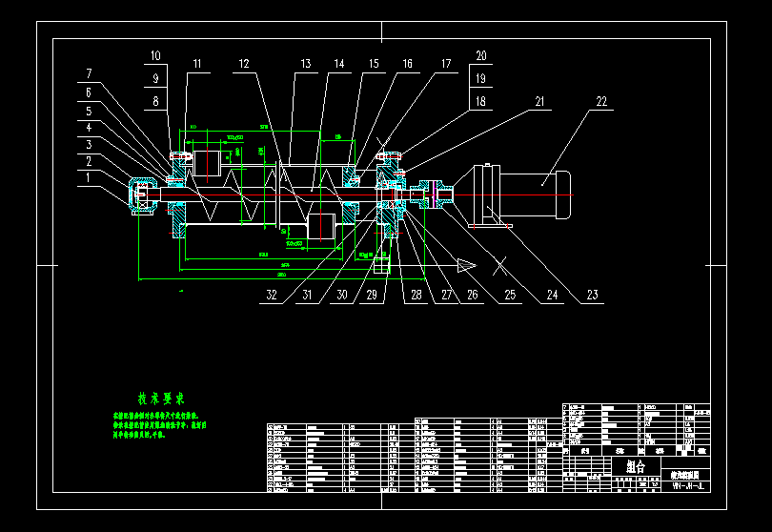Click balloon number 3
Screen dimensions: 772x532
tap(89, 144)
